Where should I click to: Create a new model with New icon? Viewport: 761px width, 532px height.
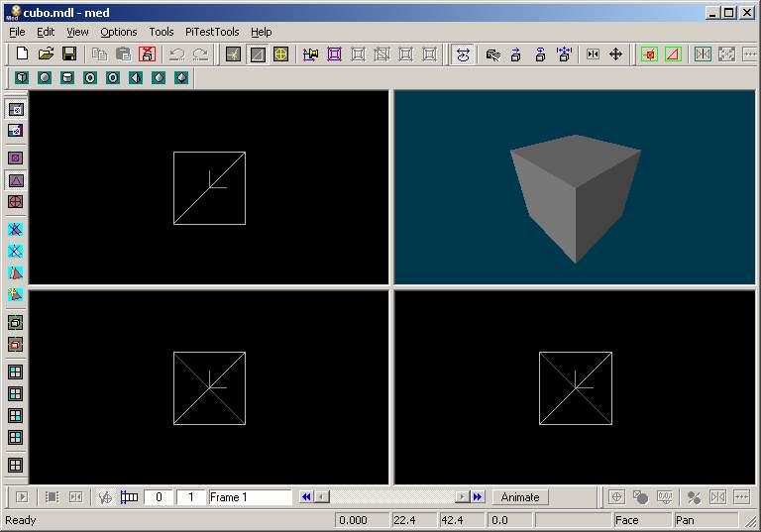tap(22, 53)
